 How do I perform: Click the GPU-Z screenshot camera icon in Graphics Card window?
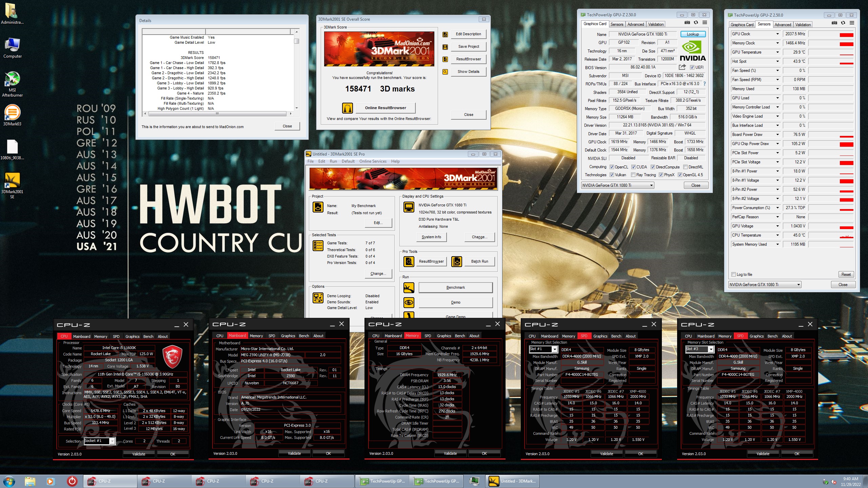(687, 23)
